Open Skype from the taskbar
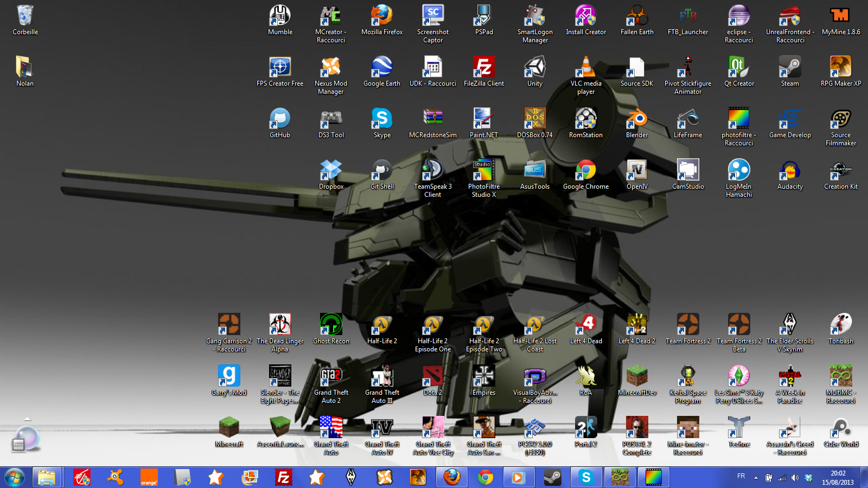The width and height of the screenshot is (868, 488). (x=586, y=477)
